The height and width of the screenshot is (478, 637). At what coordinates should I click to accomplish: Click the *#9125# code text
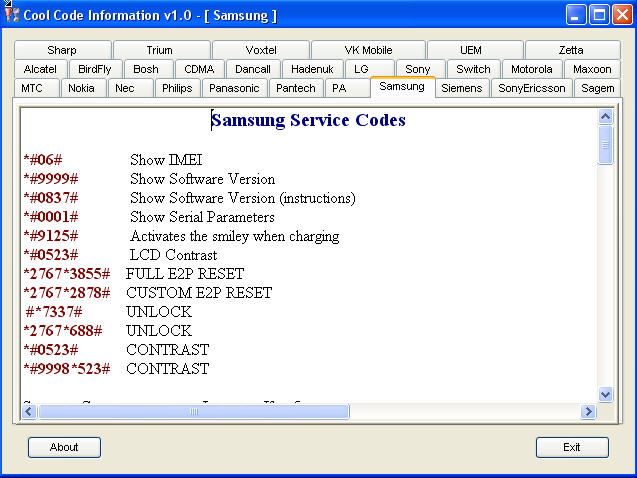[51, 236]
